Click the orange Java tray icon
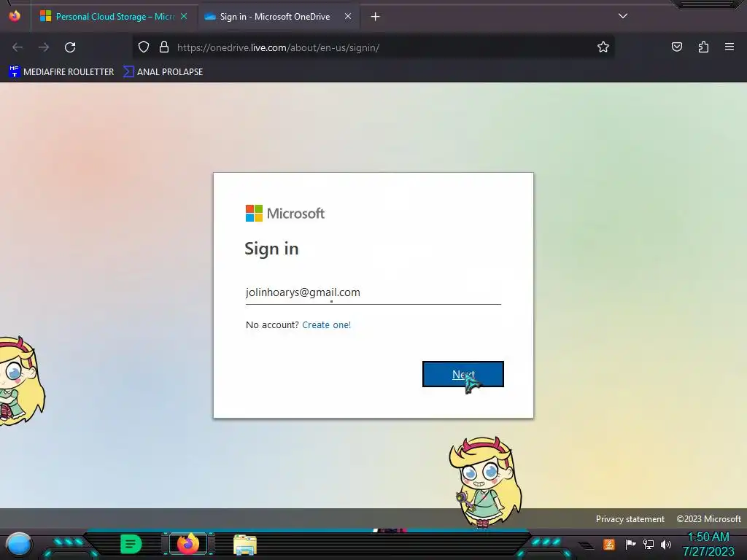Image resolution: width=747 pixels, height=560 pixels. (x=609, y=544)
